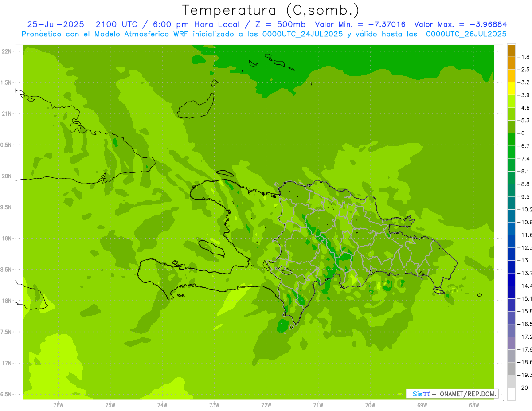Click the '21N' latitude label

(x=8, y=114)
